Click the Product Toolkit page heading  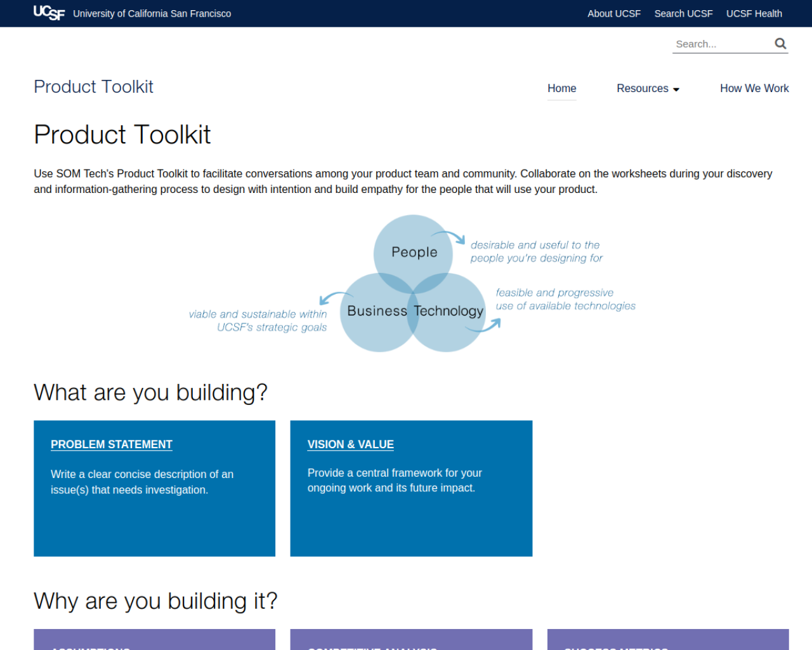(x=122, y=135)
